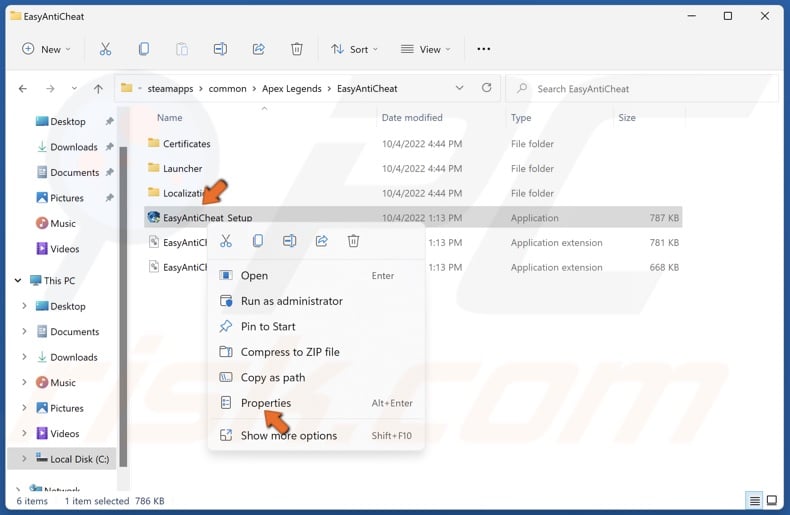Expand the Music node under This PC
This screenshot has width=790, height=515.
pyautogui.click(x=24, y=382)
